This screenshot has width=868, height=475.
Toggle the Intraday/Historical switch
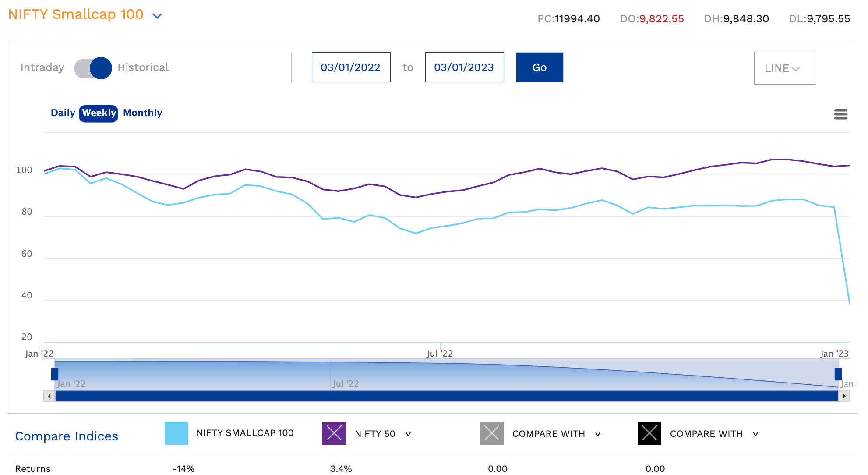point(93,68)
